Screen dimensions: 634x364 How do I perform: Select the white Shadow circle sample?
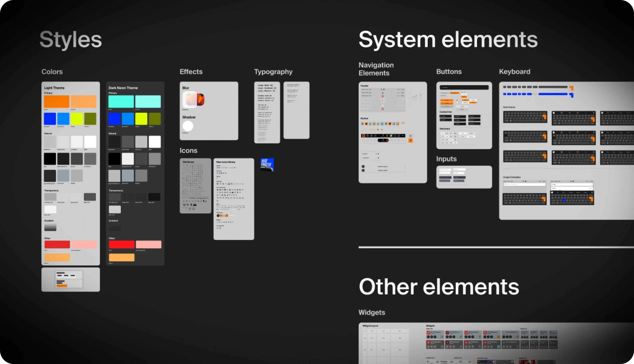click(x=188, y=126)
